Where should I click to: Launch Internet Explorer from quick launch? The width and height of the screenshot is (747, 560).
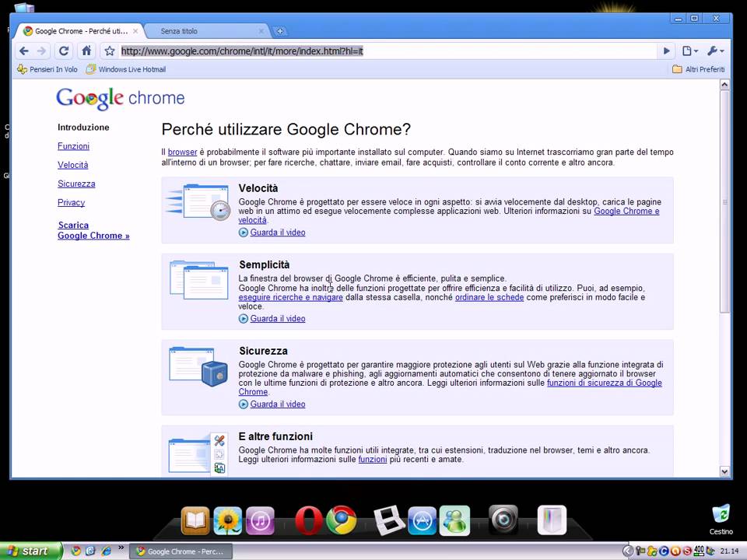(106, 551)
